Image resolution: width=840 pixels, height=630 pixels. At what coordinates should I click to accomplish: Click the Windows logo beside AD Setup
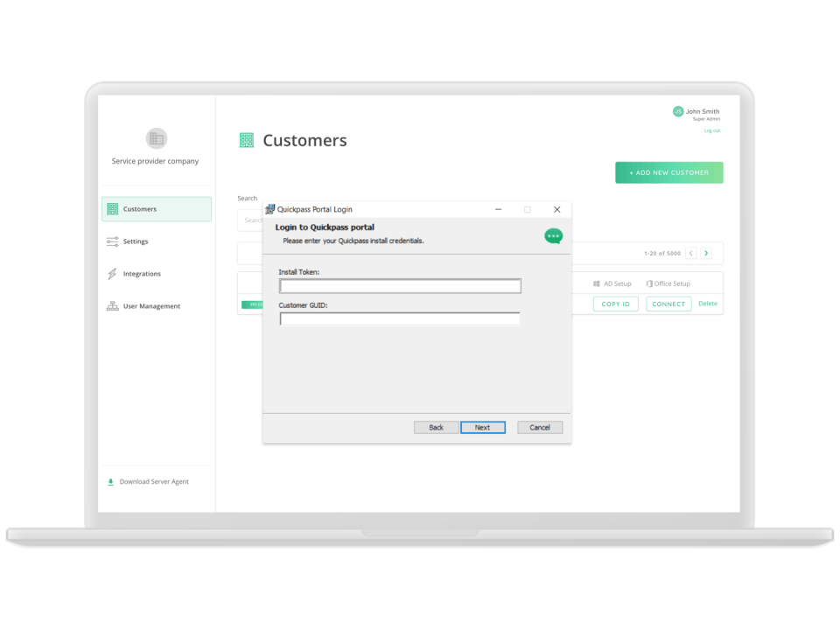point(596,283)
